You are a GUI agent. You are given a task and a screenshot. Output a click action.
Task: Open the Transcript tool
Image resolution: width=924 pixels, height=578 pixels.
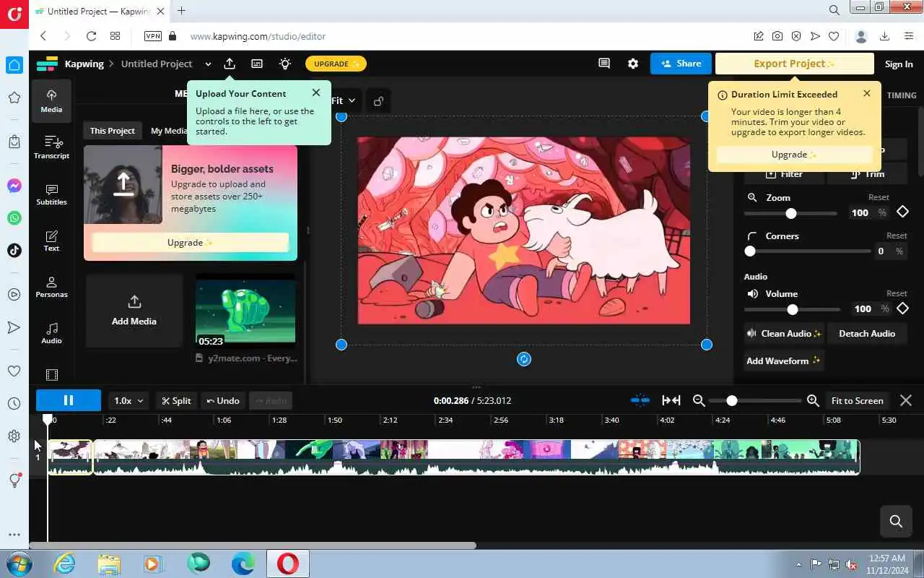tap(51, 147)
